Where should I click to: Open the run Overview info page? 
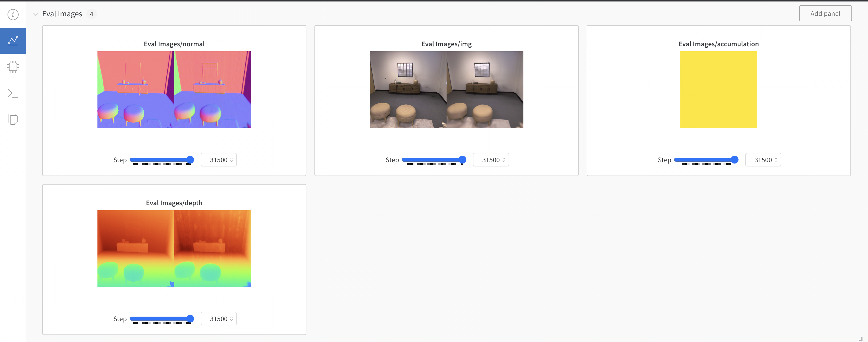[13, 14]
